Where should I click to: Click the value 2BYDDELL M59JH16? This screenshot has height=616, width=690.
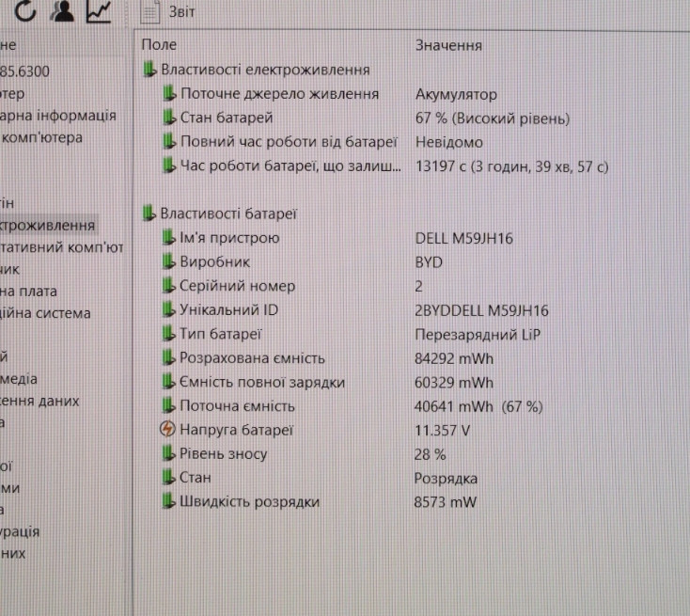[482, 310]
